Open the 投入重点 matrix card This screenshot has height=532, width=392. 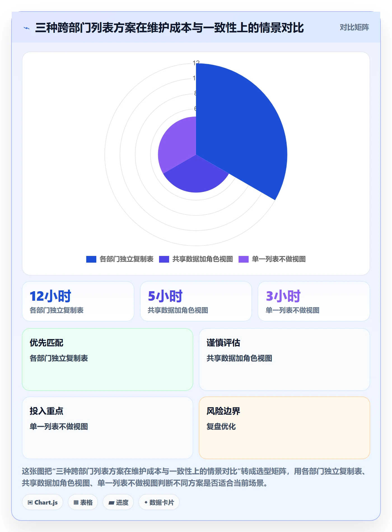108,428
